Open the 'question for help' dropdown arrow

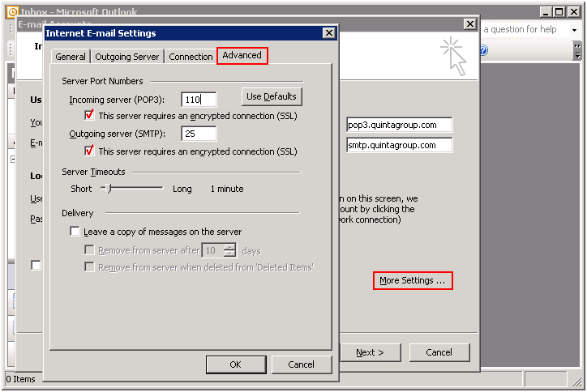pos(575,29)
